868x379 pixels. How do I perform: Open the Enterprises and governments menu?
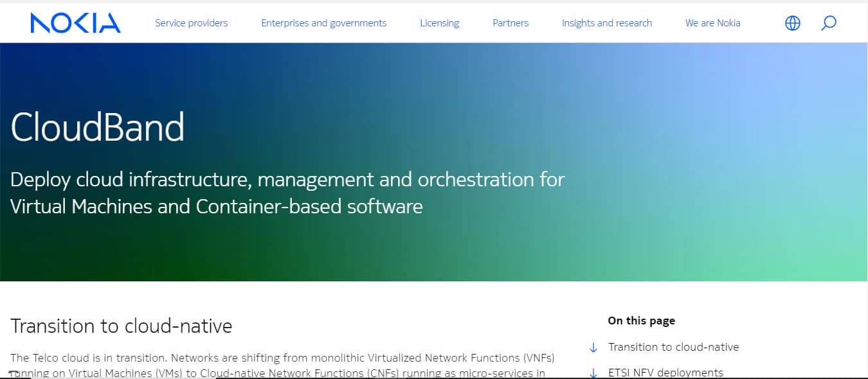click(323, 22)
